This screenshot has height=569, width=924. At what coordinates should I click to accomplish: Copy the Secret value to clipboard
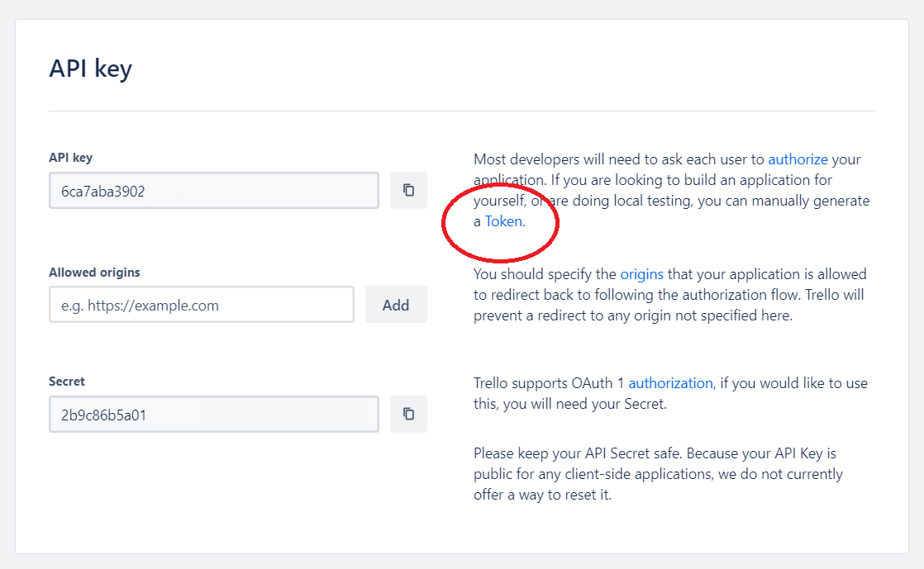[x=408, y=414]
